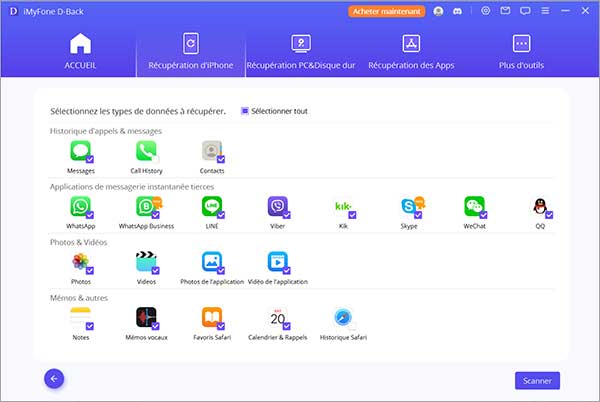Select the LINE messenger icon
This screenshot has width=600, height=402.
point(211,206)
